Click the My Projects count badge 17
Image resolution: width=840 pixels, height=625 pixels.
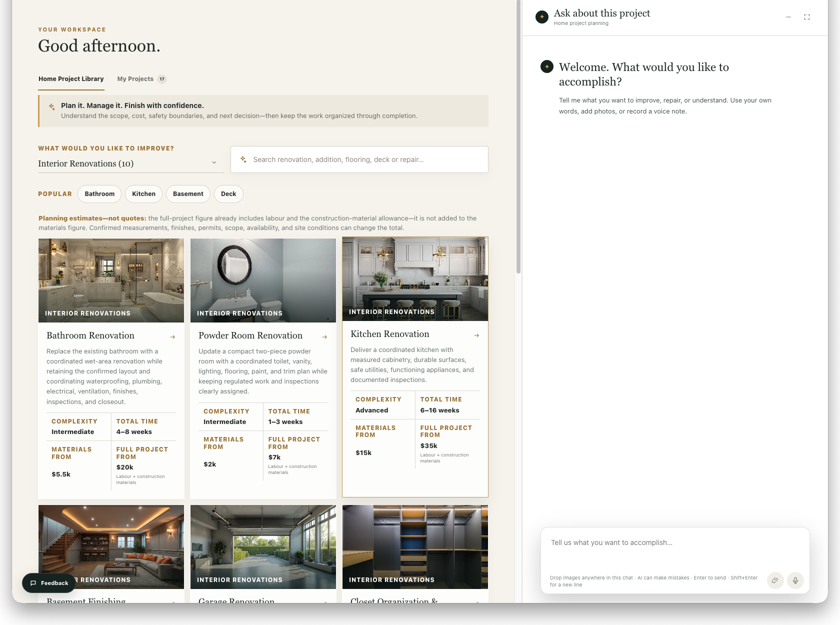pos(162,79)
